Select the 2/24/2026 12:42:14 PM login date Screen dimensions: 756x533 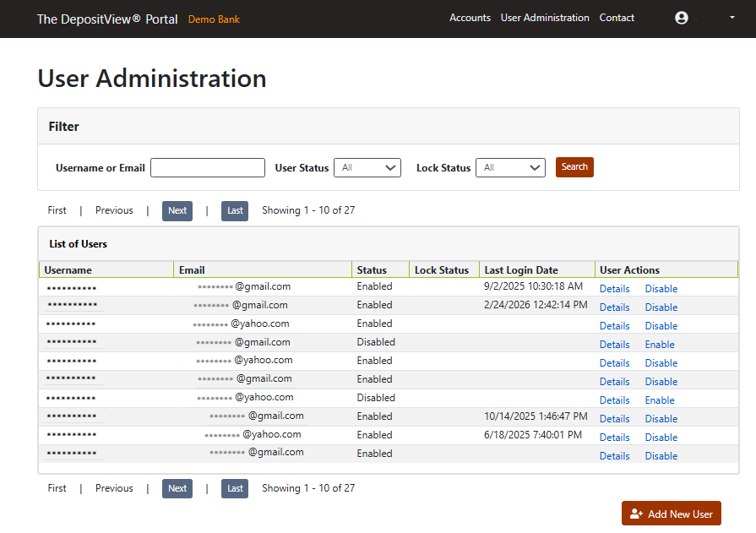[x=536, y=305]
